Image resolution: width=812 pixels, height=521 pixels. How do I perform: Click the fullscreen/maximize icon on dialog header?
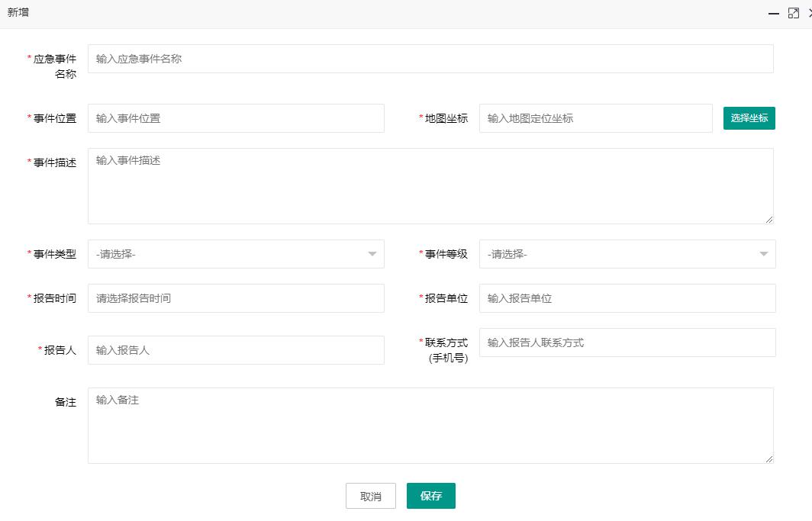point(793,13)
